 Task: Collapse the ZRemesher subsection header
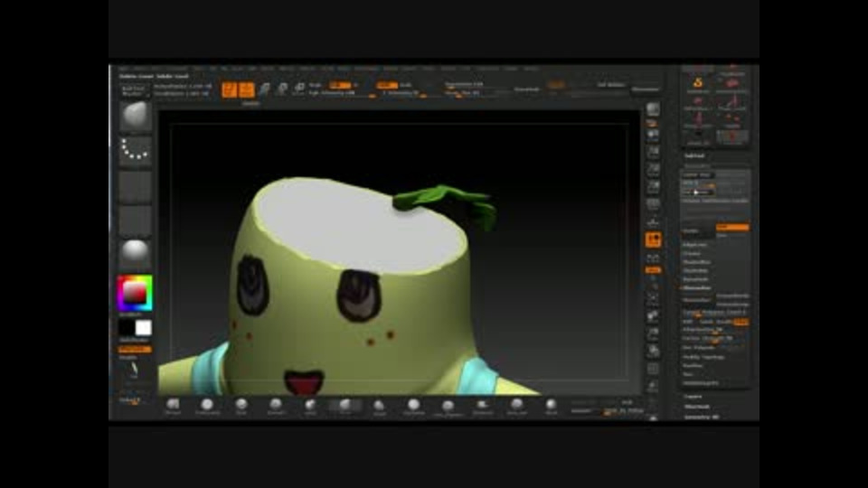[697, 287]
